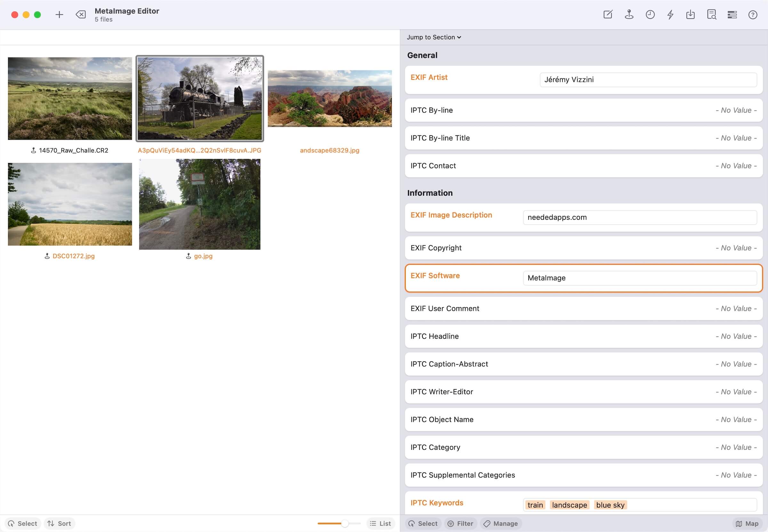Click the lightning/quick action icon
768x532 pixels.
pyautogui.click(x=670, y=15)
